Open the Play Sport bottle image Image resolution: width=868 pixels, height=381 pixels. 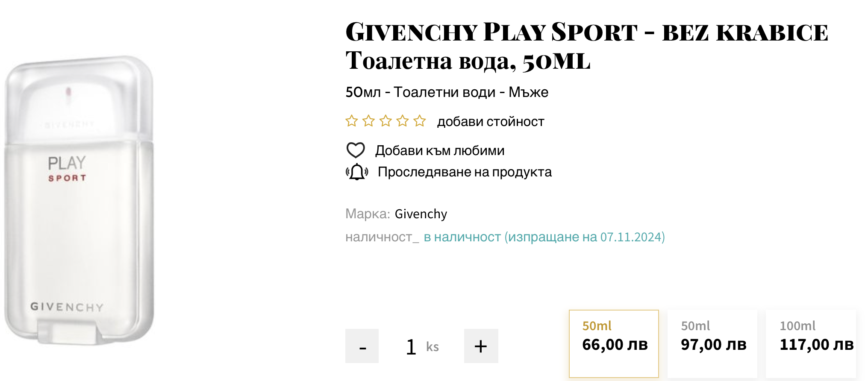click(x=79, y=201)
